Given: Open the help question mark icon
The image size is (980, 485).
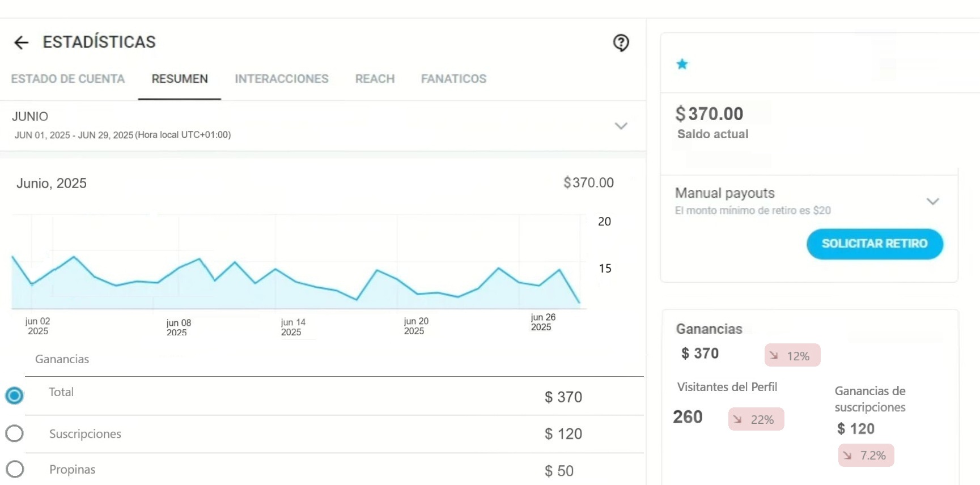Looking at the screenshot, I should pos(621,42).
